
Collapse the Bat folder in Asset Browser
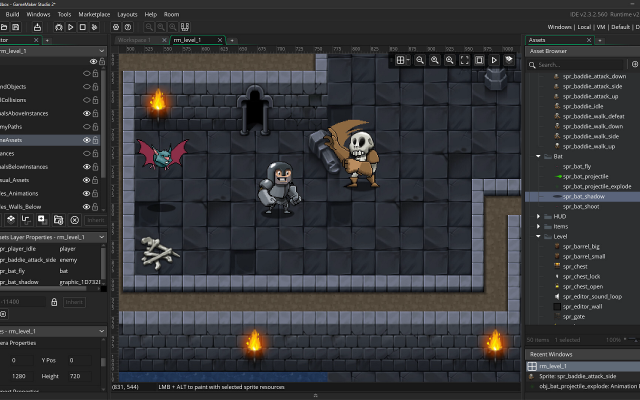click(538, 156)
